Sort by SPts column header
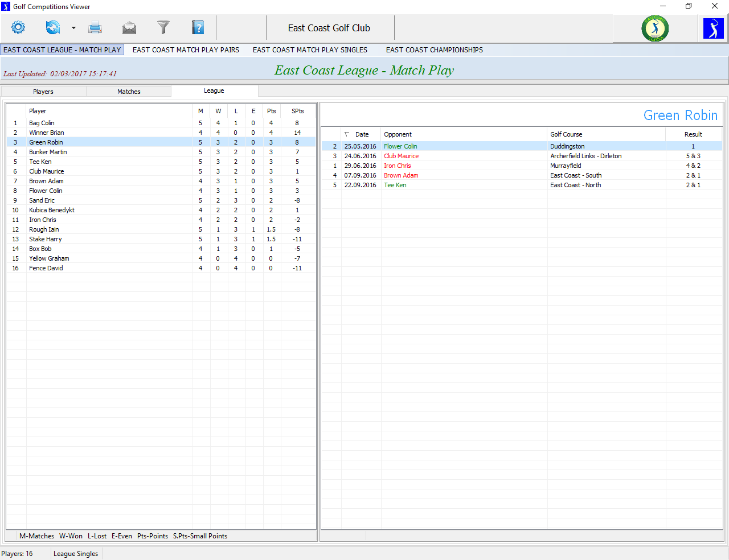Image resolution: width=729 pixels, height=560 pixels. pyautogui.click(x=297, y=111)
